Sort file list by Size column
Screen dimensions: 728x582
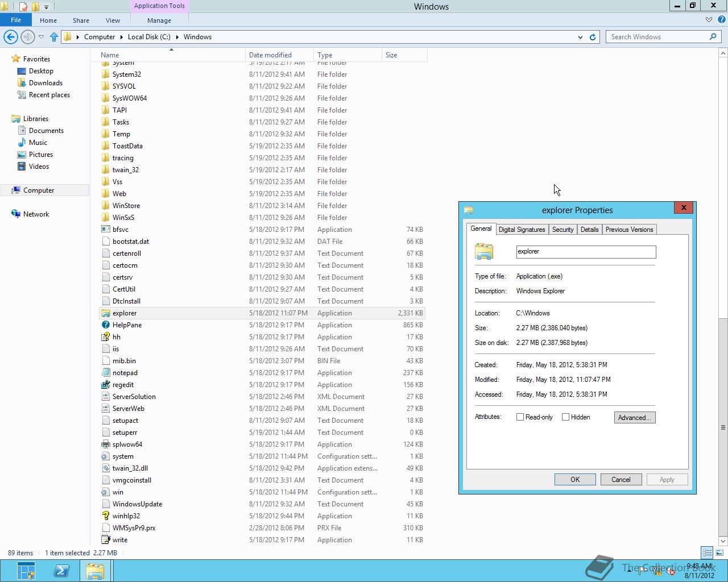pos(404,55)
